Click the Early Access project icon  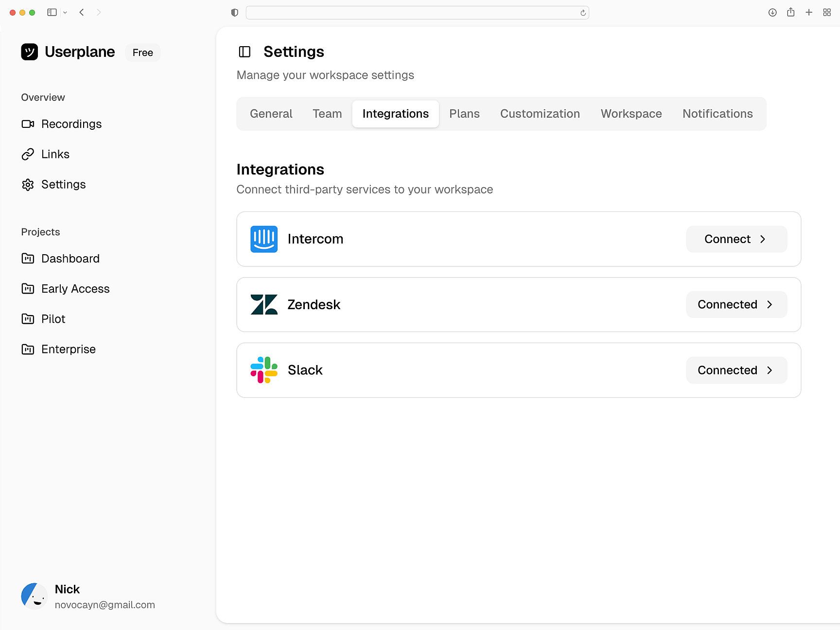click(28, 288)
